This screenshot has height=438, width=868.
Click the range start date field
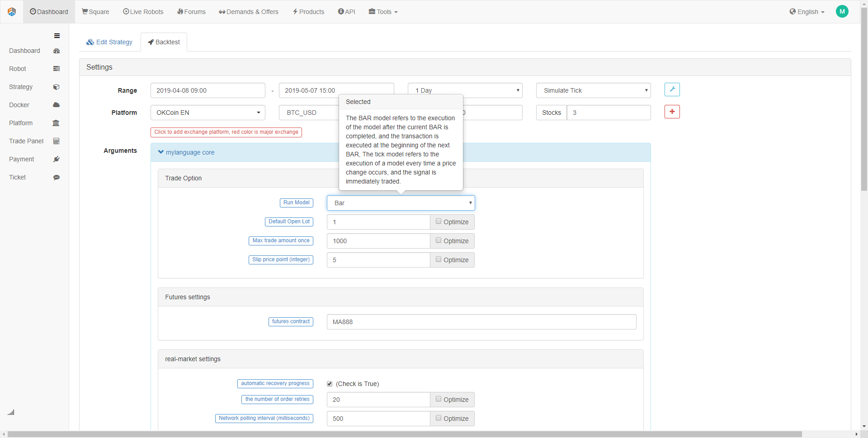(x=208, y=90)
